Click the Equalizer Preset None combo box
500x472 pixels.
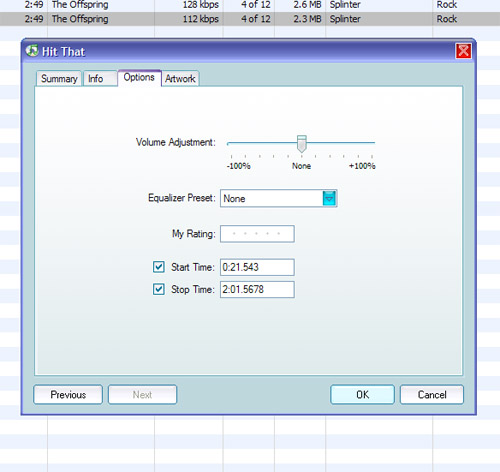[279, 198]
